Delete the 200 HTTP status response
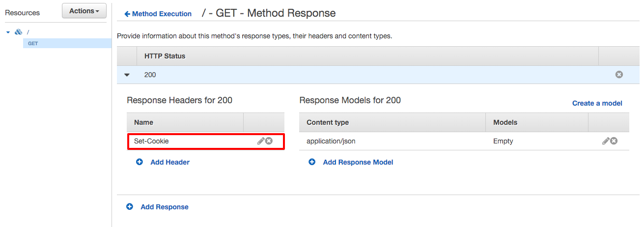This screenshot has width=644, height=227. coord(619,75)
